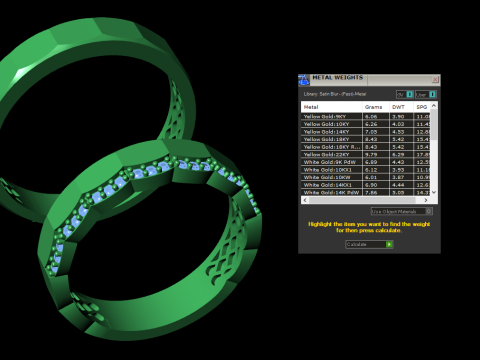
Task: Select the Yellow Gold:18KY row
Action: click(365, 139)
